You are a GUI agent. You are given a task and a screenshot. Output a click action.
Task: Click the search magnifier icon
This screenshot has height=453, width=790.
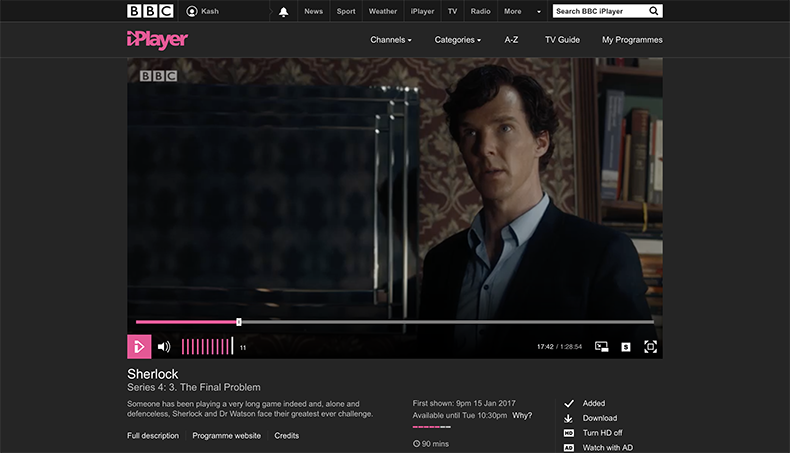pyautogui.click(x=653, y=11)
